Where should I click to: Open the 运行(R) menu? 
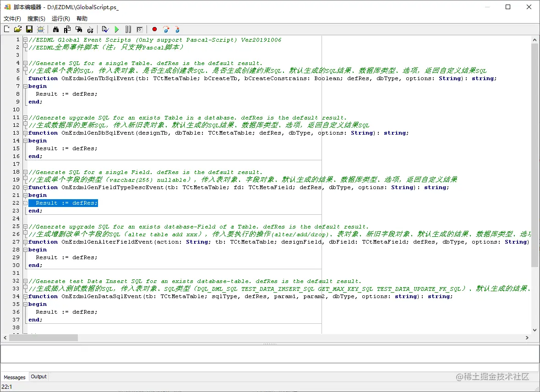pyautogui.click(x=60, y=19)
